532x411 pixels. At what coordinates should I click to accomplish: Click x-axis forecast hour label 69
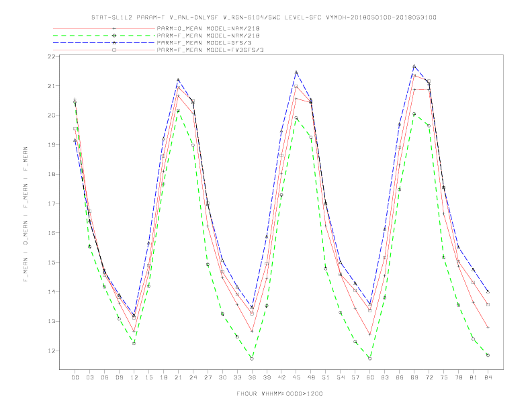click(414, 377)
